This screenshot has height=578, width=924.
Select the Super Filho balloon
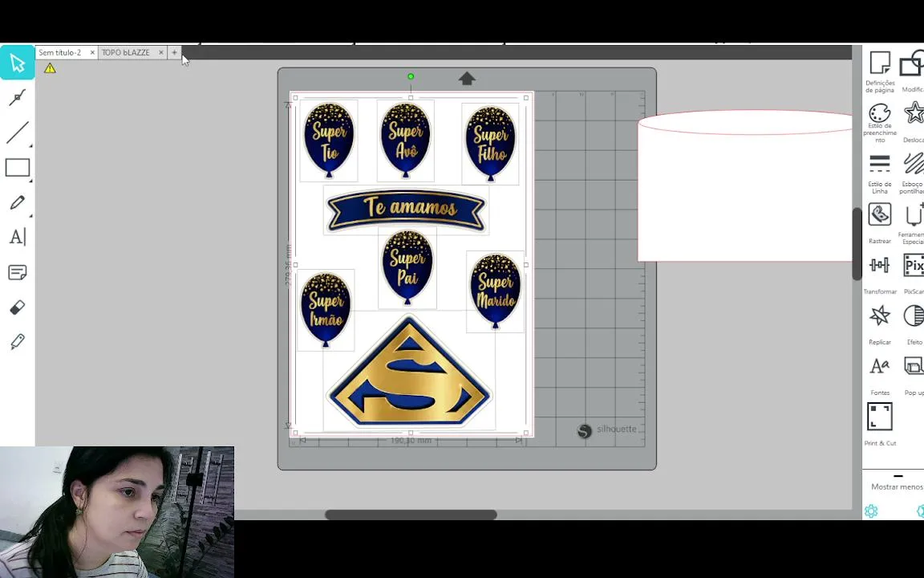pyautogui.click(x=490, y=144)
